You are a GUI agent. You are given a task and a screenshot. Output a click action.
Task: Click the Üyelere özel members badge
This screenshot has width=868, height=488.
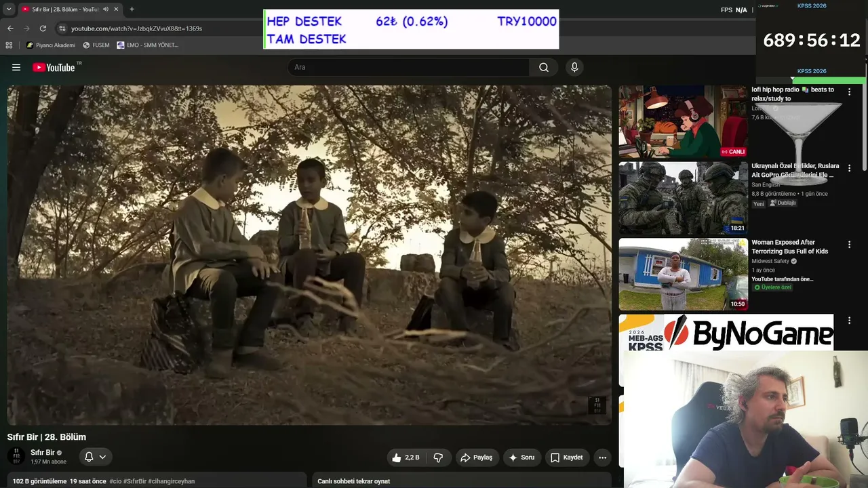(772, 287)
